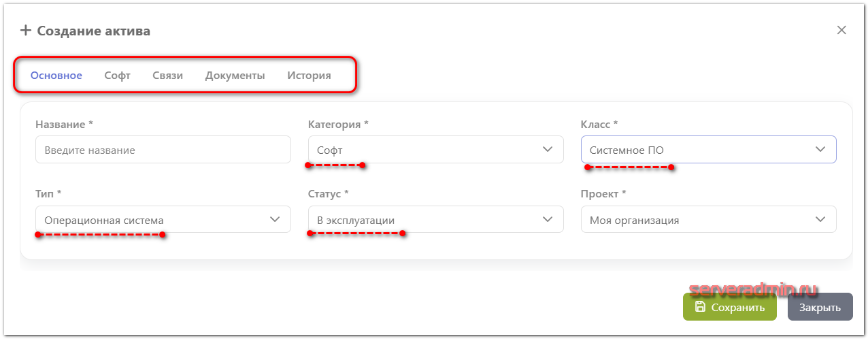Open the Софт tab
Image resolution: width=868 pixels, height=339 pixels.
[x=117, y=76]
